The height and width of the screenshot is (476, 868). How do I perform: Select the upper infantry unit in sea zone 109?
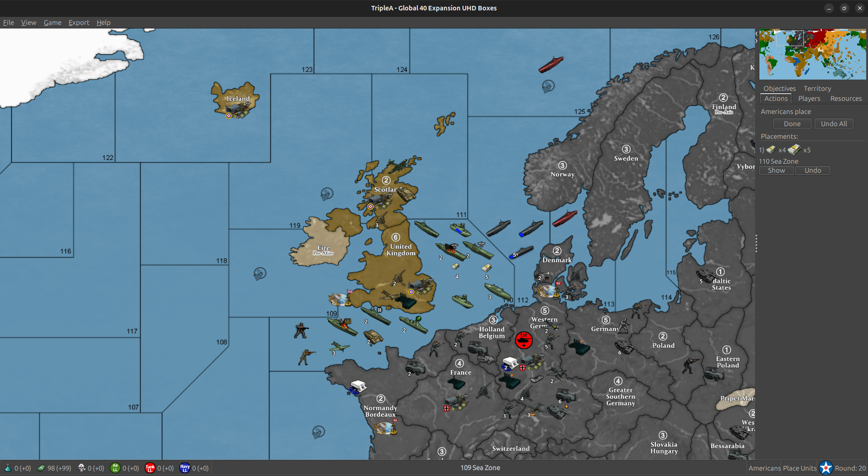(x=301, y=330)
